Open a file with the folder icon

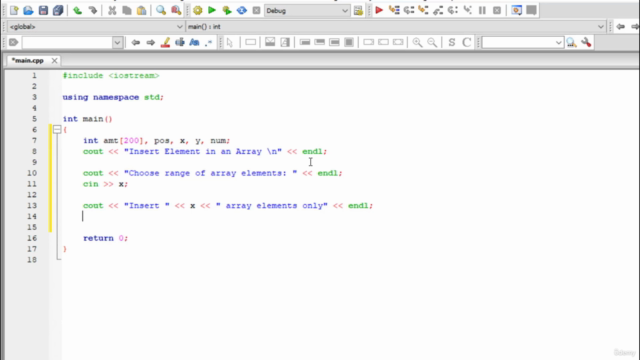tap(28, 10)
